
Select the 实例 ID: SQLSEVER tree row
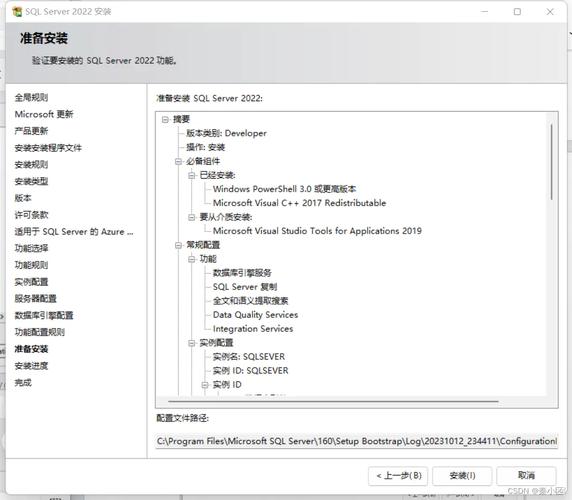pos(251,371)
